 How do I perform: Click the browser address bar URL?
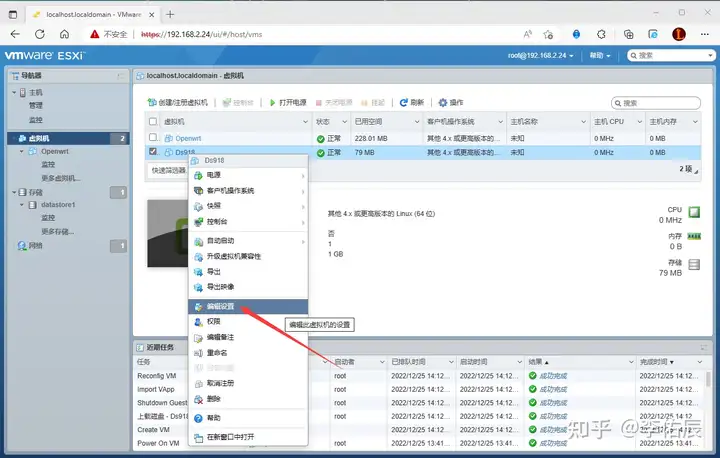point(202,34)
